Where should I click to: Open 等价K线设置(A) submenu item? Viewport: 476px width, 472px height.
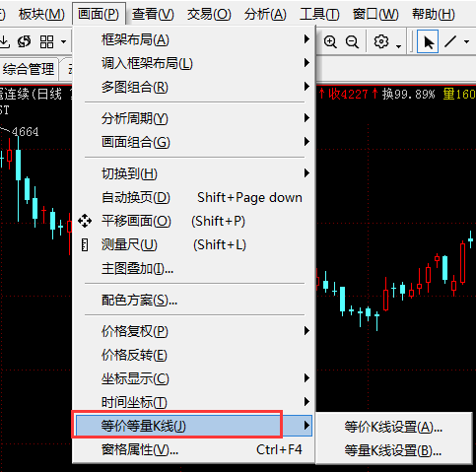tap(393, 428)
